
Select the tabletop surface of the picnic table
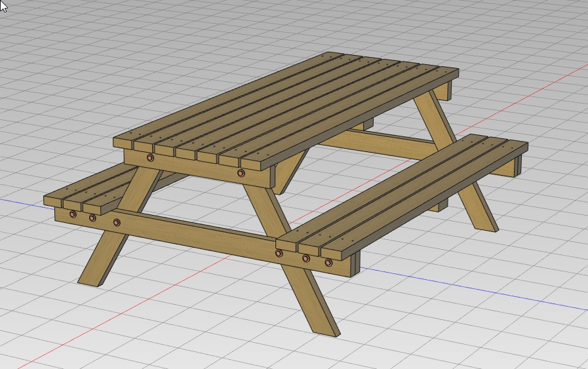pos(288,105)
